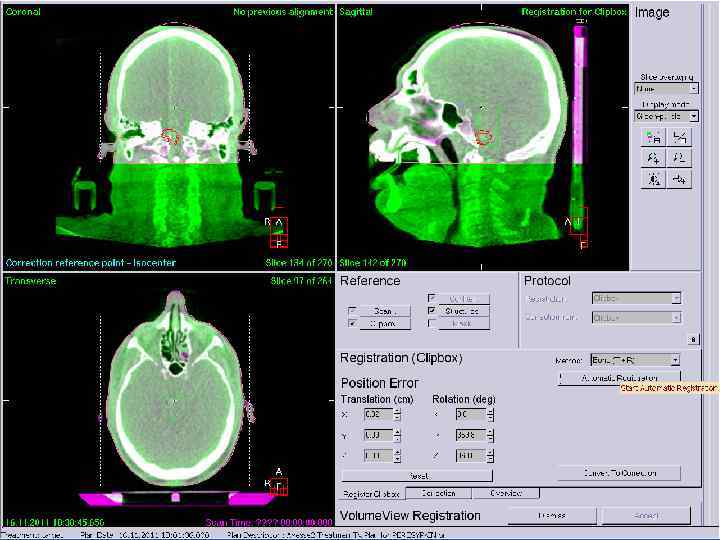Open the registration Method dropdown

[x=635, y=360]
